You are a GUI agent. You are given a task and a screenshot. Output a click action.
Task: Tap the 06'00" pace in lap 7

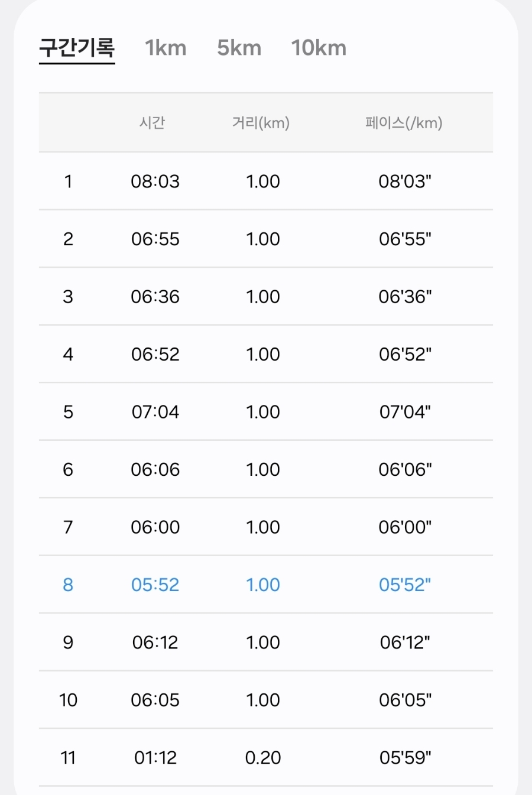click(405, 527)
